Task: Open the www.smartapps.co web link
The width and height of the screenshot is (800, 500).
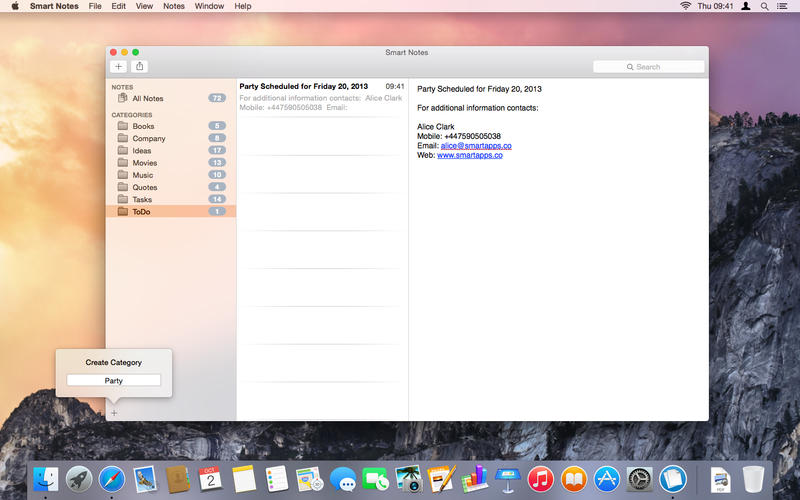Action: coord(470,155)
